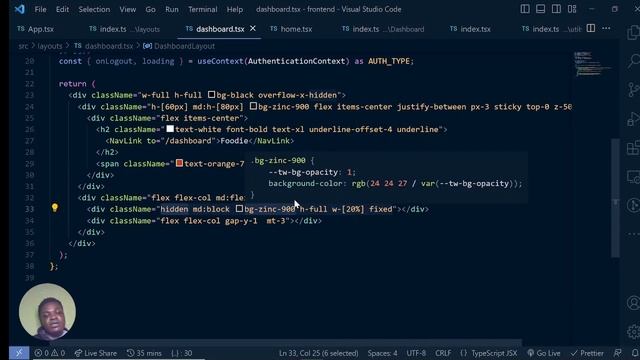
Task: Switch to the index.ts layouts tab
Action: point(124,29)
